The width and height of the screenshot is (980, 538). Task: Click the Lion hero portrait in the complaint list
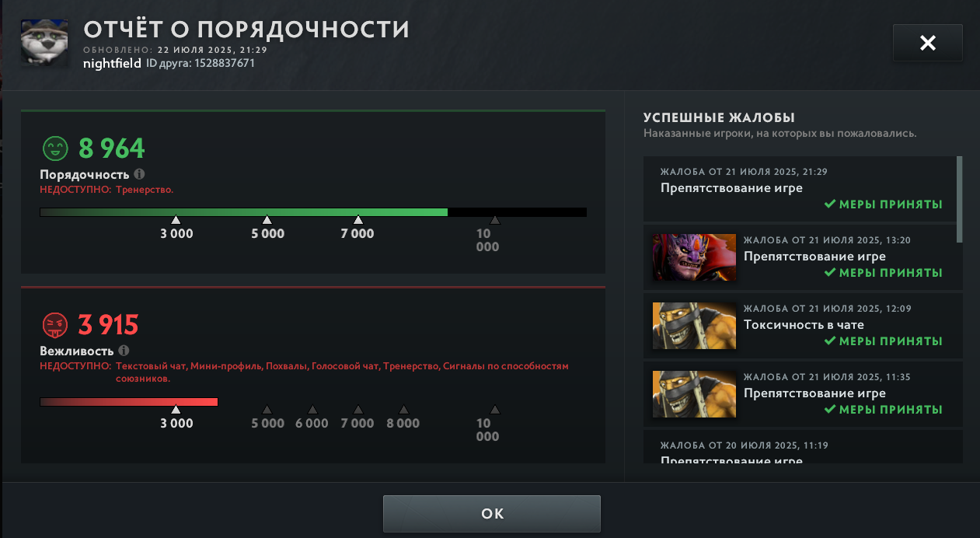click(694, 257)
